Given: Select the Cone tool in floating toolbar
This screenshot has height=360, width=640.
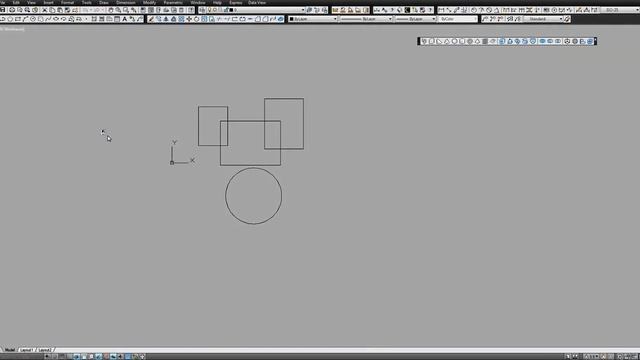Looking at the screenshot, I should (x=447, y=41).
